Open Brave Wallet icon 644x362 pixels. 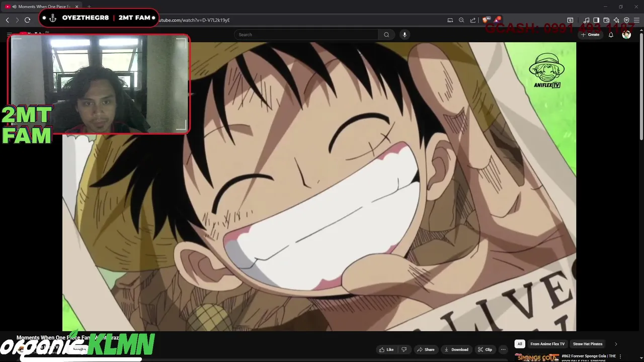pos(606,20)
